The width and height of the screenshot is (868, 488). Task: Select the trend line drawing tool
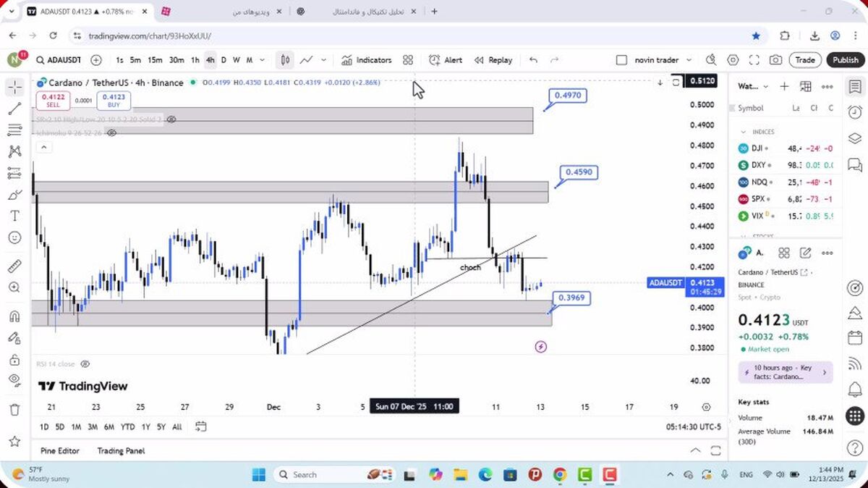tap(14, 109)
